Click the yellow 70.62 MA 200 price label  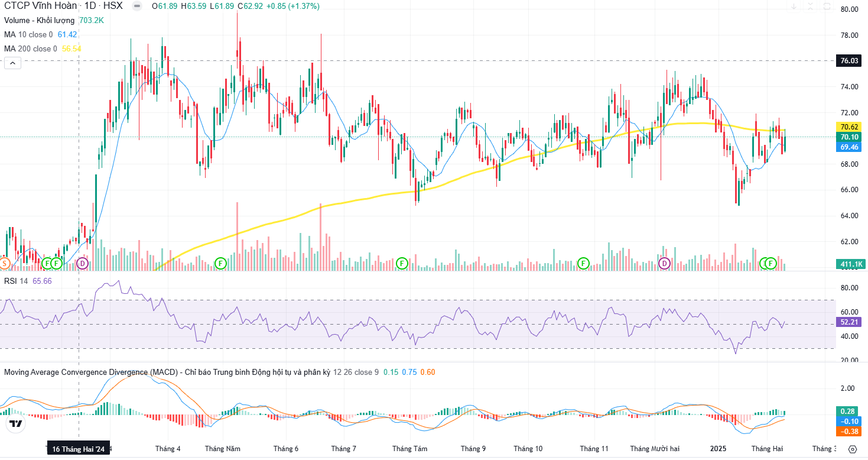849,127
